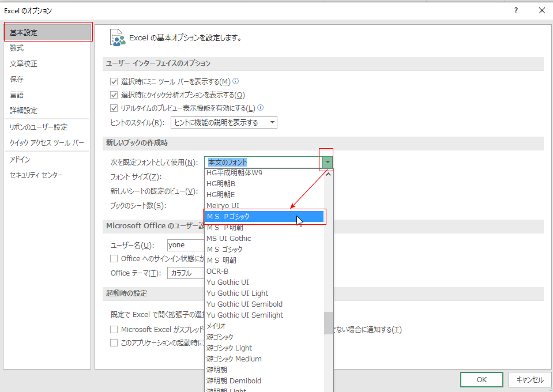Image resolution: width=553 pixels, height=392 pixels.
Task: Open the 保存 category
Action: [47, 79]
